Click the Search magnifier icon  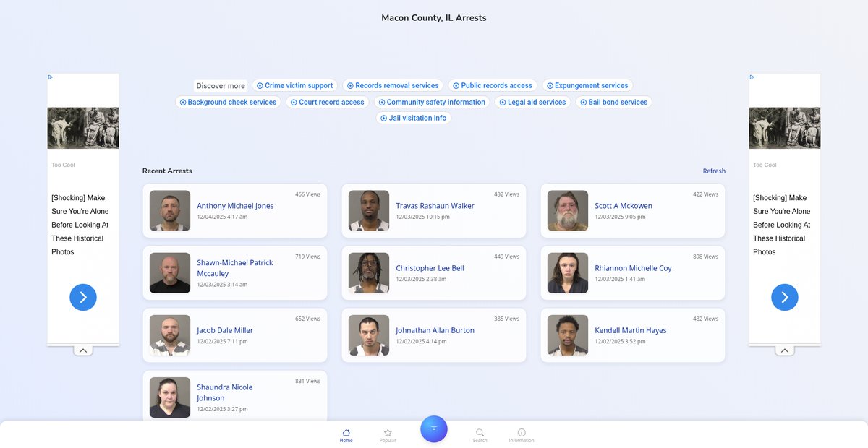click(x=480, y=433)
